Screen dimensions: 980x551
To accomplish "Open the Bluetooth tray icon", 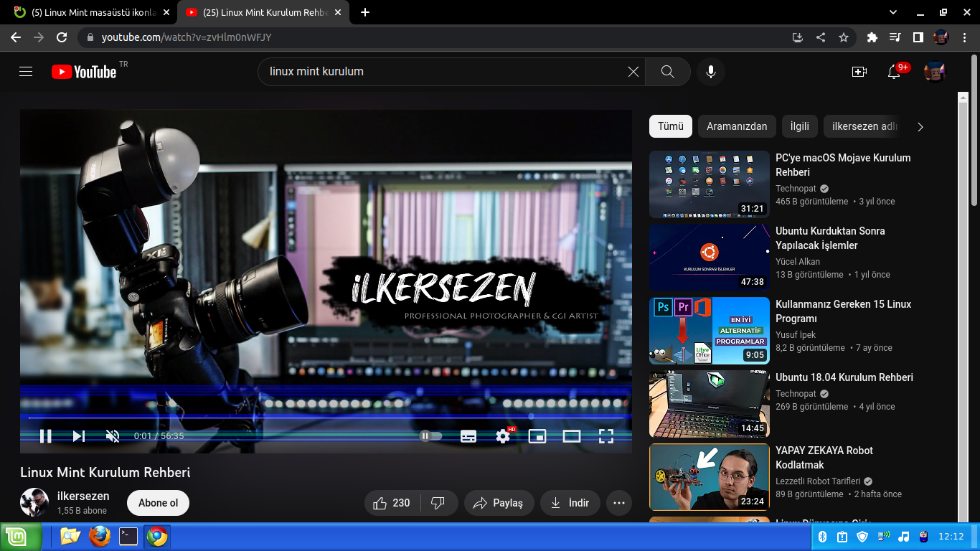I will [823, 537].
